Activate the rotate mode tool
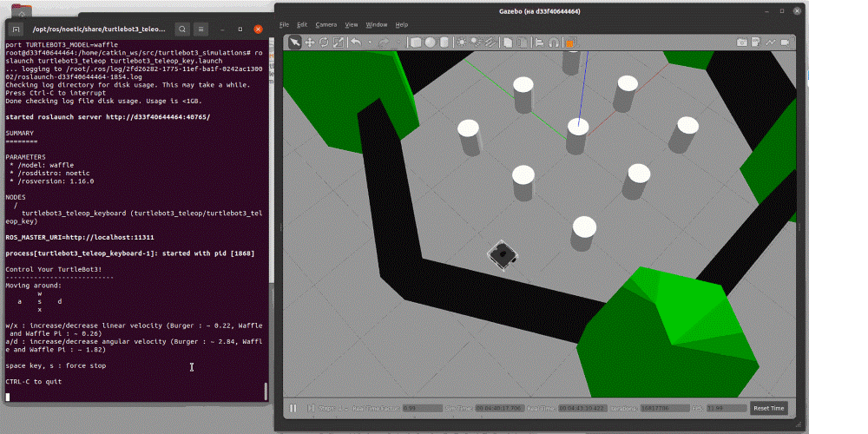This screenshot has height=434, width=868. pos(324,42)
